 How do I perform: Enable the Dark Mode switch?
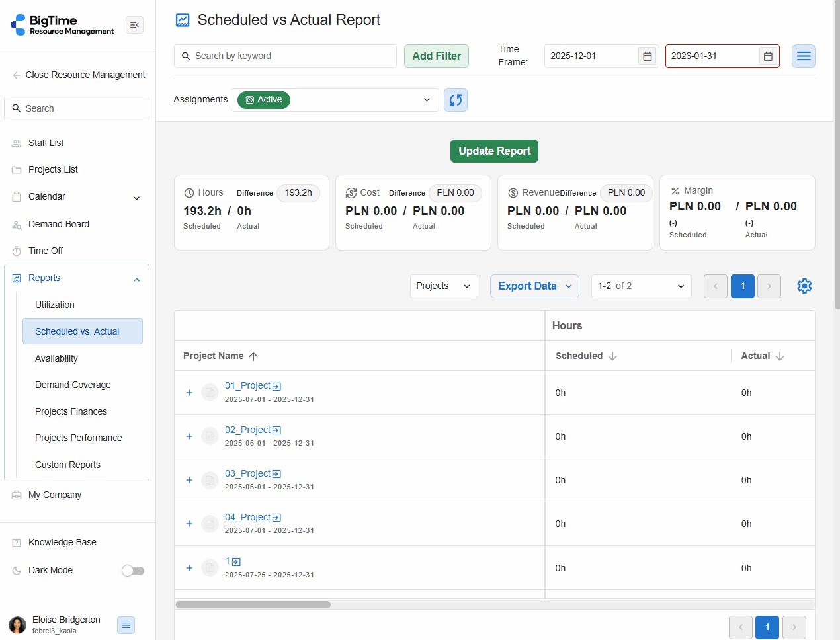pyautogui.click(x=133, y=571)
